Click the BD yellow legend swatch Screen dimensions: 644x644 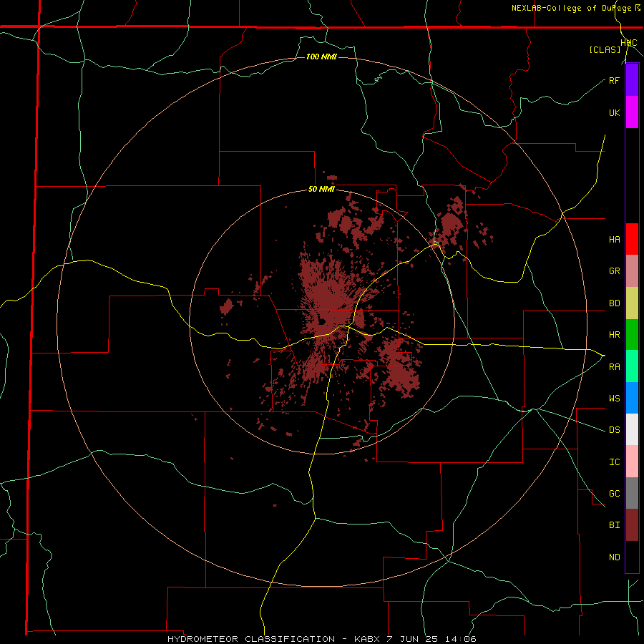(632, 303)
